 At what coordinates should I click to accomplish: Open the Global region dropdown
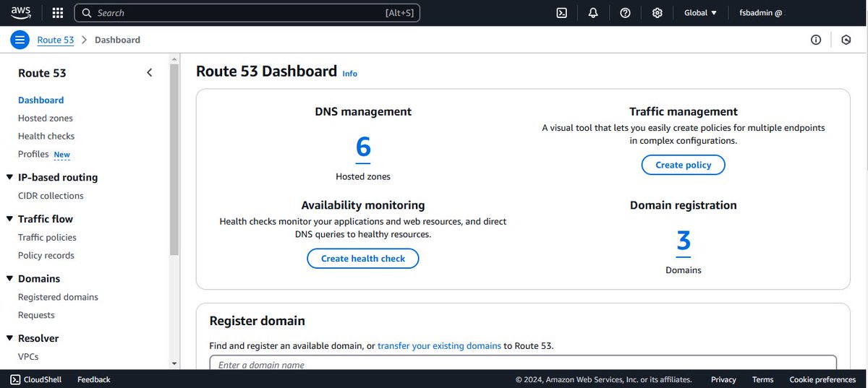tap(700, 13)
